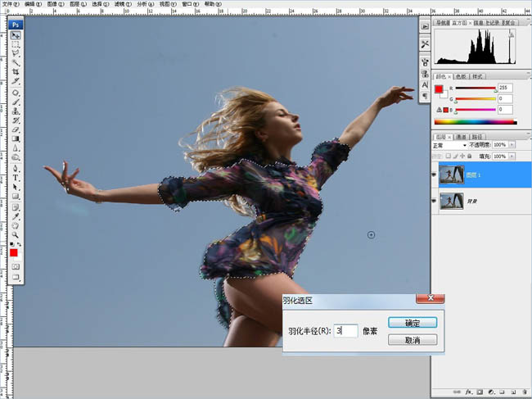Image resolution: width=532 pixels, height=399 pixels.
Task: Hide layer 图层 1 with eye icon
Action: 434,174
